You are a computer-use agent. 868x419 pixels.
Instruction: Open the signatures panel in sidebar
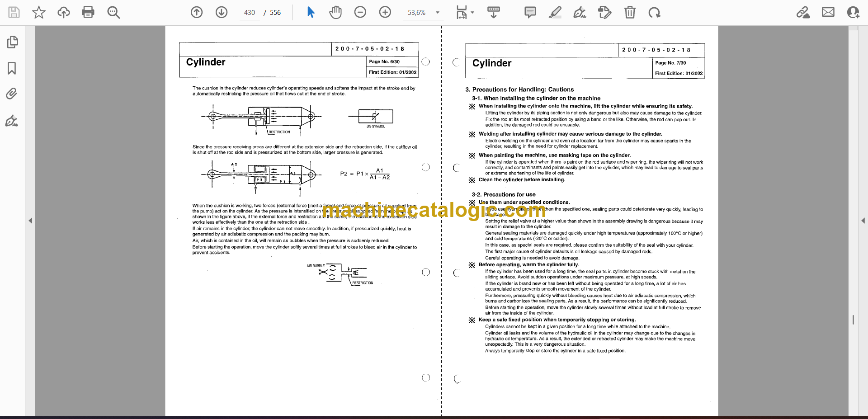click(x=12, y=121)
